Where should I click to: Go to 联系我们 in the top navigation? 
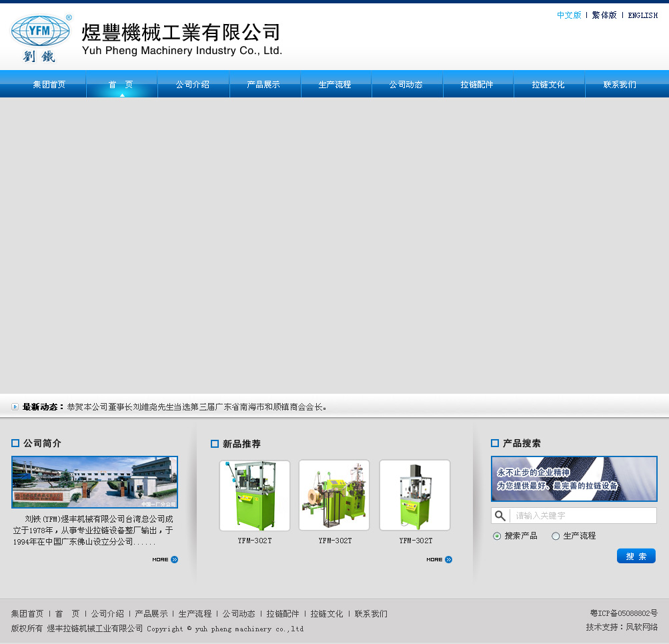(x=620, y=85)
